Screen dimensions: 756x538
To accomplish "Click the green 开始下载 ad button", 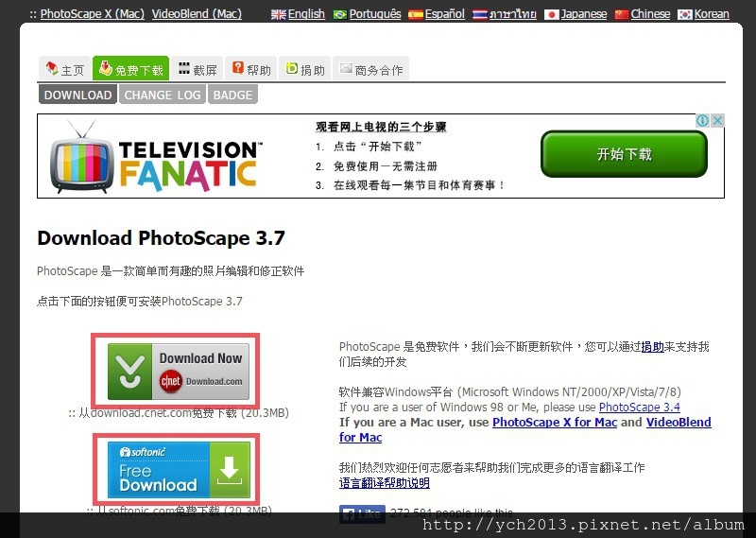I will click(x=624, y=154).
